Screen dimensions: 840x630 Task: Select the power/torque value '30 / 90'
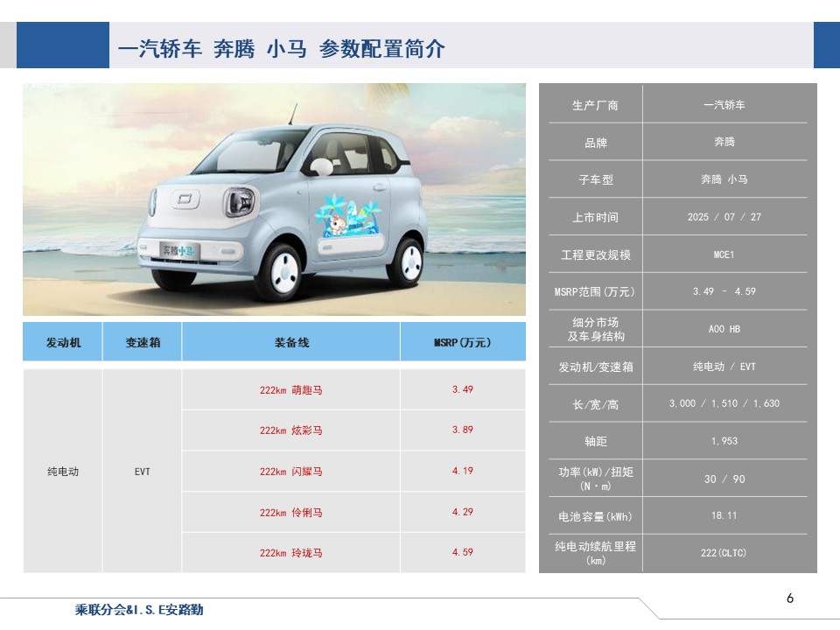(x=724, y=479)
